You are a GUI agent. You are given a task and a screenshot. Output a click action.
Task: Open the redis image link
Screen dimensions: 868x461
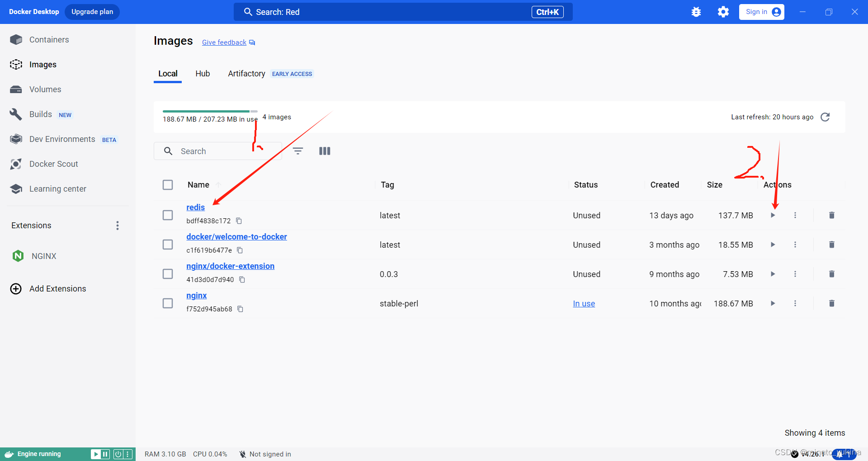(x=196, y=207)
